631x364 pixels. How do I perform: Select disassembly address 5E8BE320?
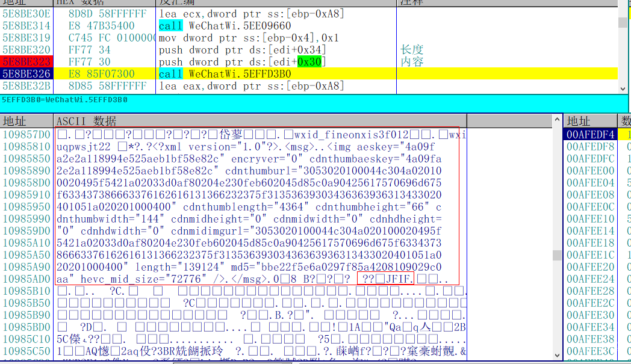26,50
